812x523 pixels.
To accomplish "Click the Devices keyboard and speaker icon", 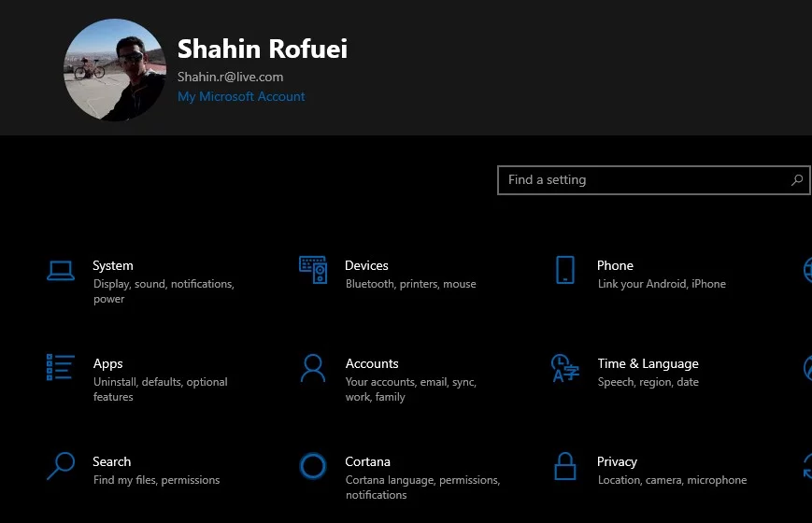I will tap(313, 270).
